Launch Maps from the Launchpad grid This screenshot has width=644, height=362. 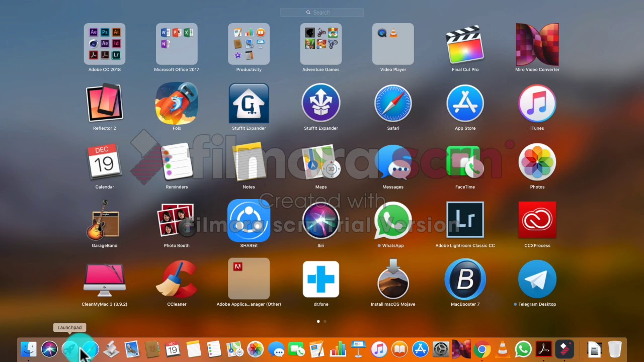(x=321, y=162)
